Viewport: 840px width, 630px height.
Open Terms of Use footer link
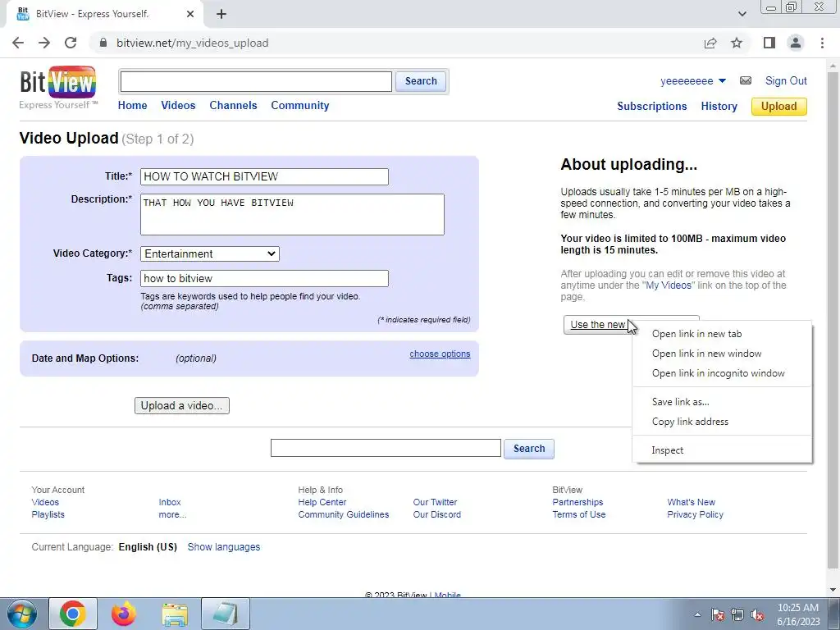(578, 514)
